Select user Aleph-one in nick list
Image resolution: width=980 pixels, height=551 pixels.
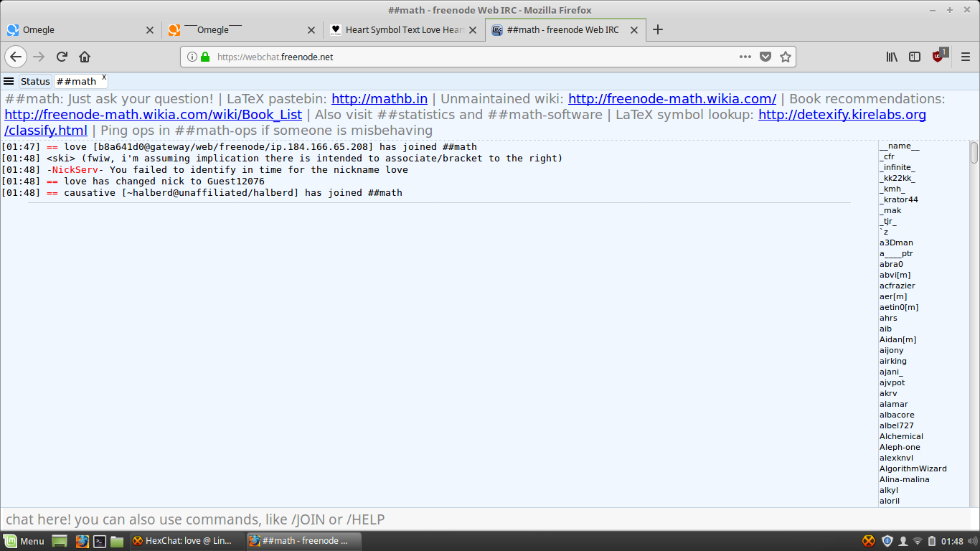click(900, 447)
